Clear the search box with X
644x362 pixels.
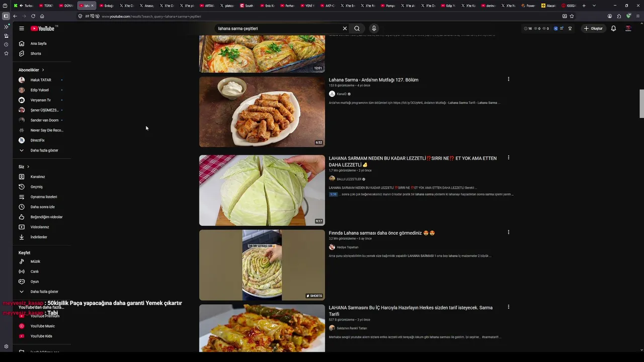pyautogui.click(x=345, y=29)
